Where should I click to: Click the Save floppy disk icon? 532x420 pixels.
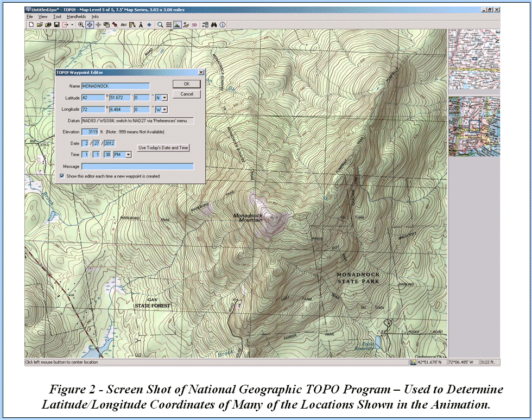tap(56, 25)
